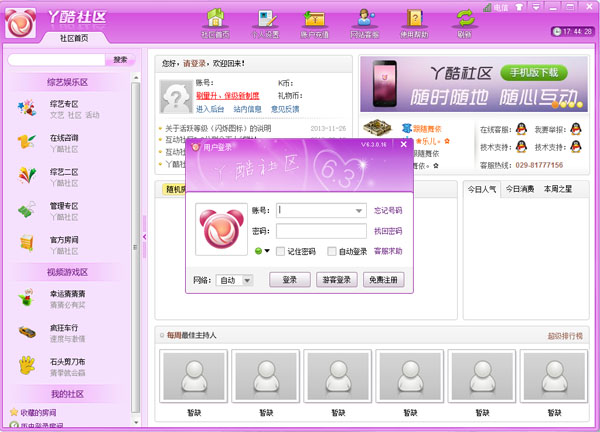This screenshot has width=600, height=432.
Task: Click the Y酷社区 logo at top left
Action: (x=21, y=23)
